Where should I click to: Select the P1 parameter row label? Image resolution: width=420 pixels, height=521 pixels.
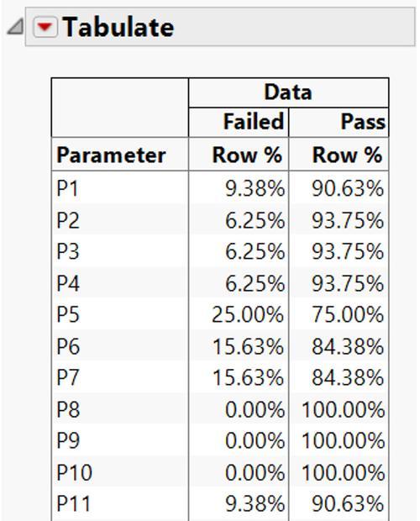click(67, 188)
